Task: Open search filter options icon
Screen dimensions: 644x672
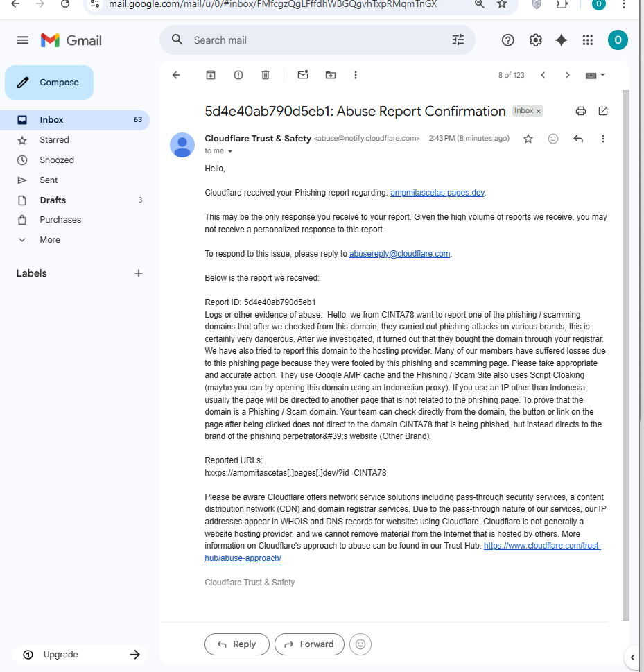Action: coord(458,40)
